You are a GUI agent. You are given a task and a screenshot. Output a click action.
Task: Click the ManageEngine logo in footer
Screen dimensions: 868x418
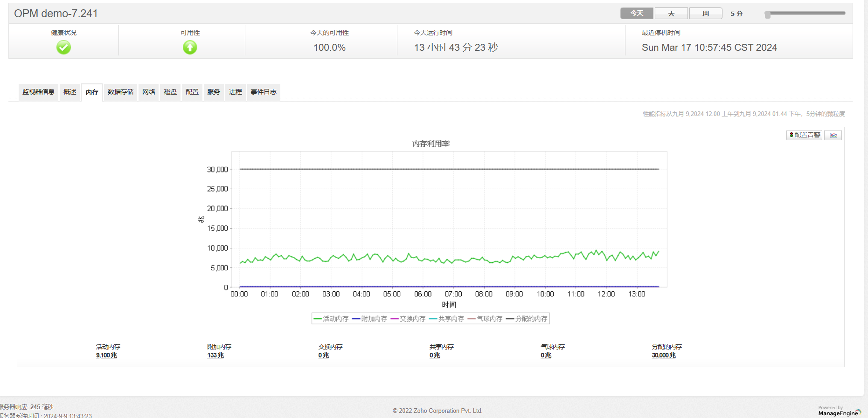[840, 411]
